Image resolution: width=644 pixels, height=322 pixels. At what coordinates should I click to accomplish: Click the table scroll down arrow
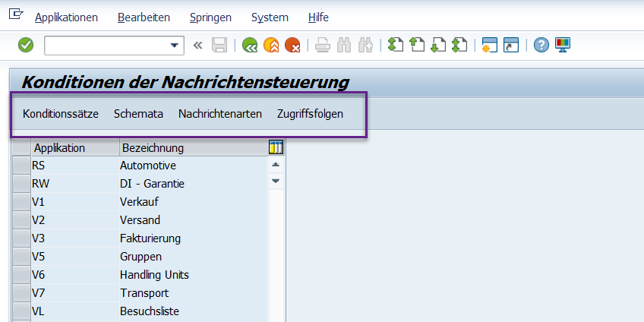click(276, 181)
